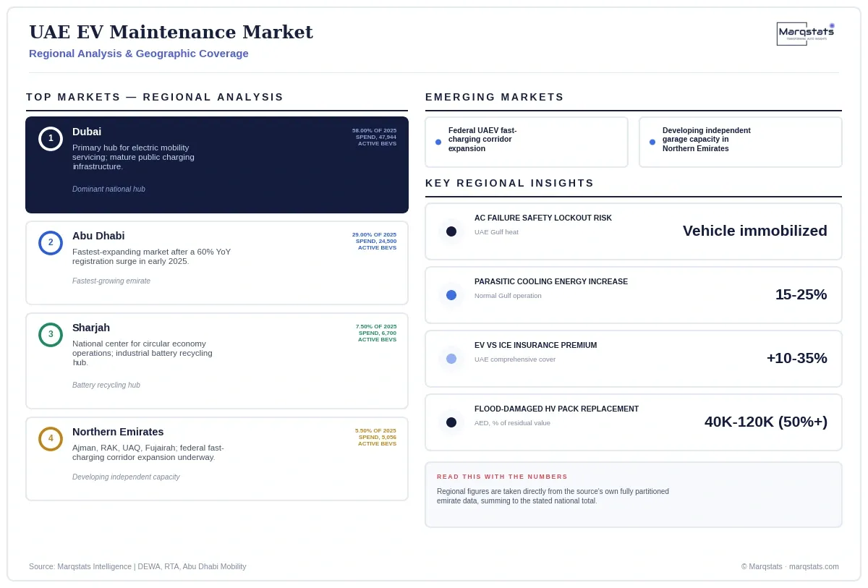Click the 'Ajman, RAK, UAQ, Fujairah' description
The width and height of the screenshot is (868, 588).
tap(148, 453)
